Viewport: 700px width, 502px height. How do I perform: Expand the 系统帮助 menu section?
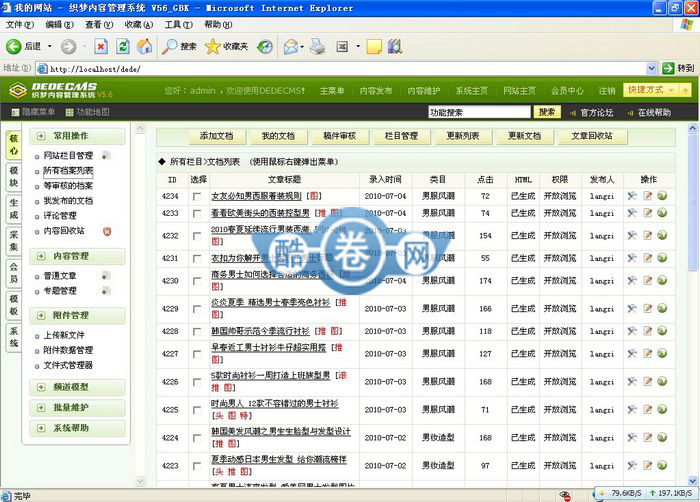pos(41,428)
